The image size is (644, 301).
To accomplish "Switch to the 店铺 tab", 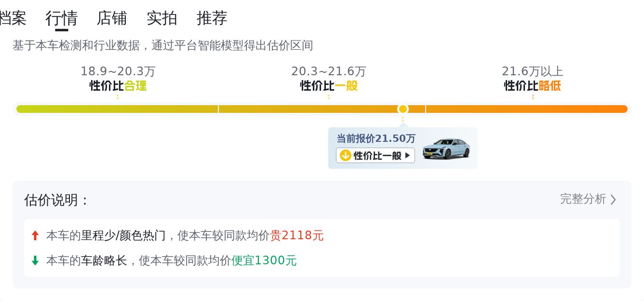I will [112, 18].
